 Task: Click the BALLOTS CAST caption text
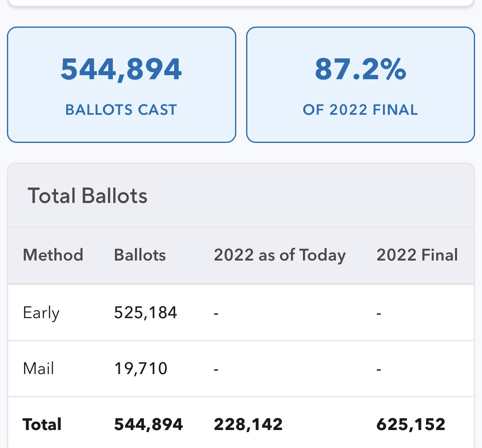tap(121, 110)
